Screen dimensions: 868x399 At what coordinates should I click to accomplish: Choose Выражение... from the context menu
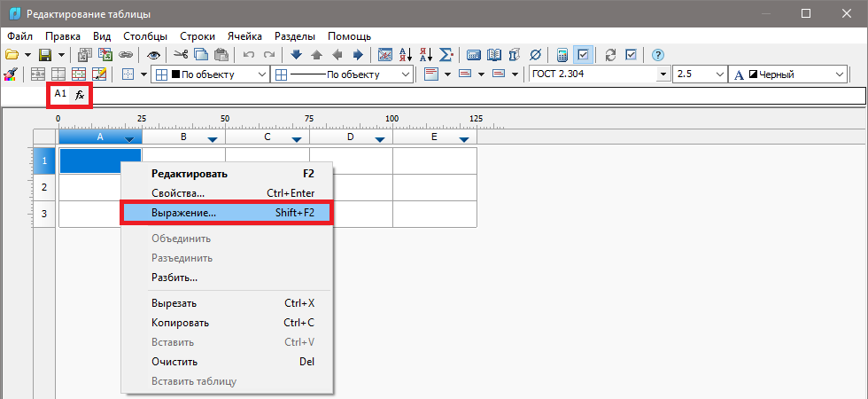pos(226,213)
